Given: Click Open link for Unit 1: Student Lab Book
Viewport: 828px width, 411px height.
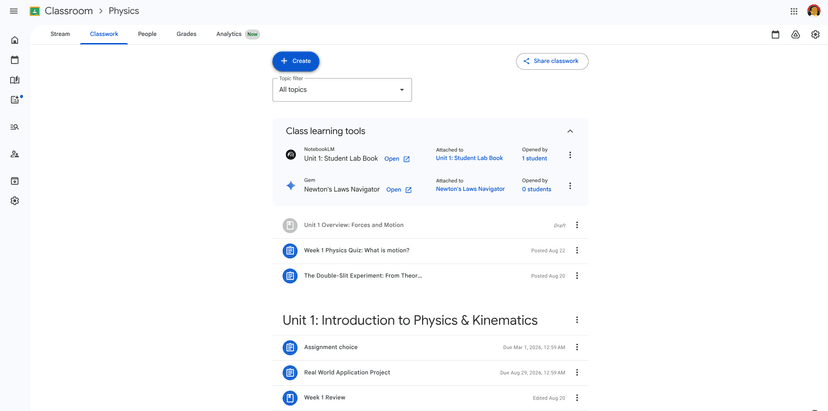Looking at the screenshot, I should (392, 159).
